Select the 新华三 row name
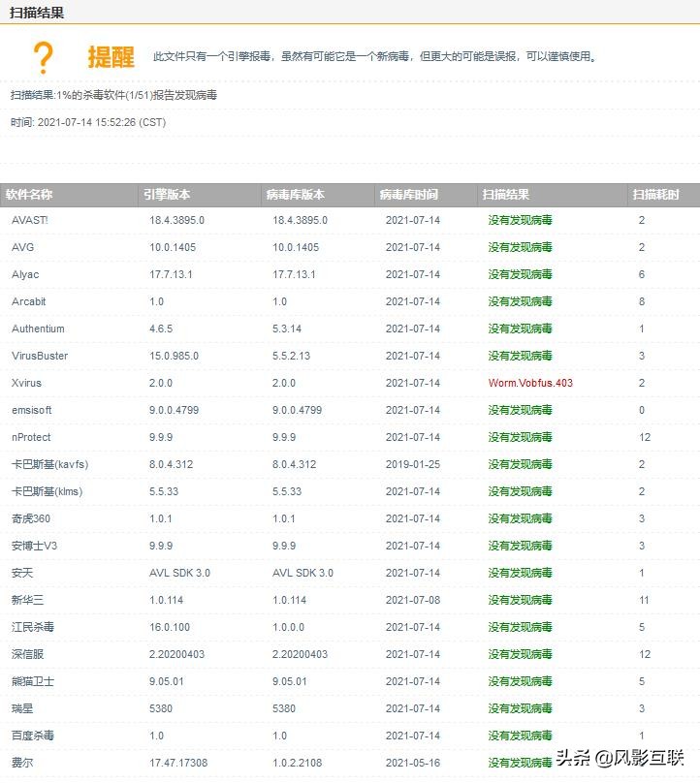This screenshot has width=700, height=783. 27,600
